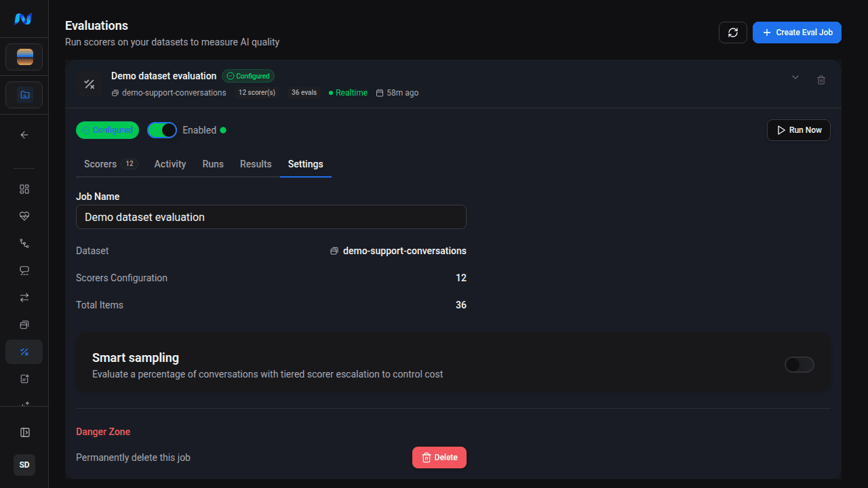Switch to the Activity tab
This screenshot has width=868, height=488.
click(170, 164)
